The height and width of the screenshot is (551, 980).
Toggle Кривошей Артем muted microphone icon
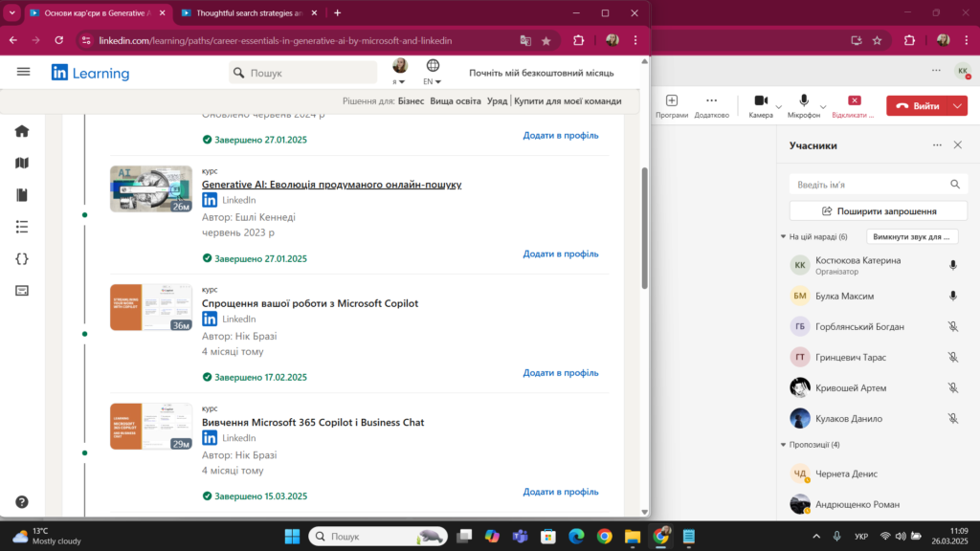tap(952, 388)
